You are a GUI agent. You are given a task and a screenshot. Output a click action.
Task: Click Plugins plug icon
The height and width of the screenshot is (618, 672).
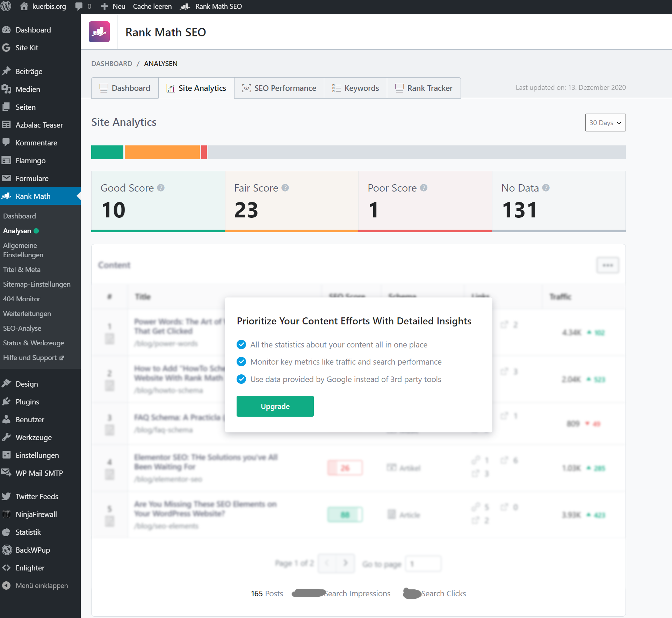[x=6, y=402]
